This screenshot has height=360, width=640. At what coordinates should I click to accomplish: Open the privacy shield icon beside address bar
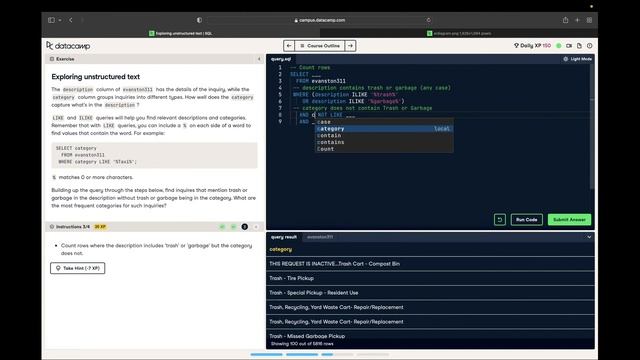pyautogui.click(x=199, y=20)
